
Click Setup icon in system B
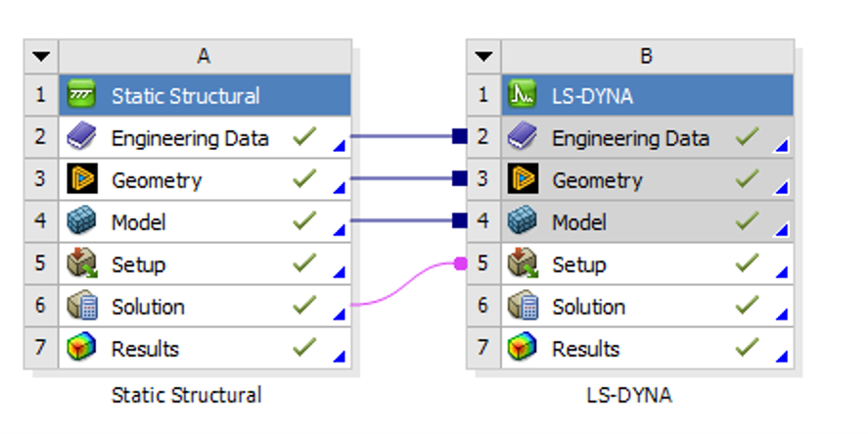pyautogui.click(x=522, y=264)
